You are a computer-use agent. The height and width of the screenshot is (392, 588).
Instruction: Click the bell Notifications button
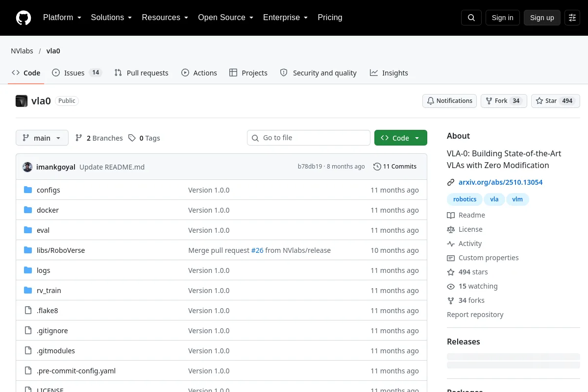(449, 101)
